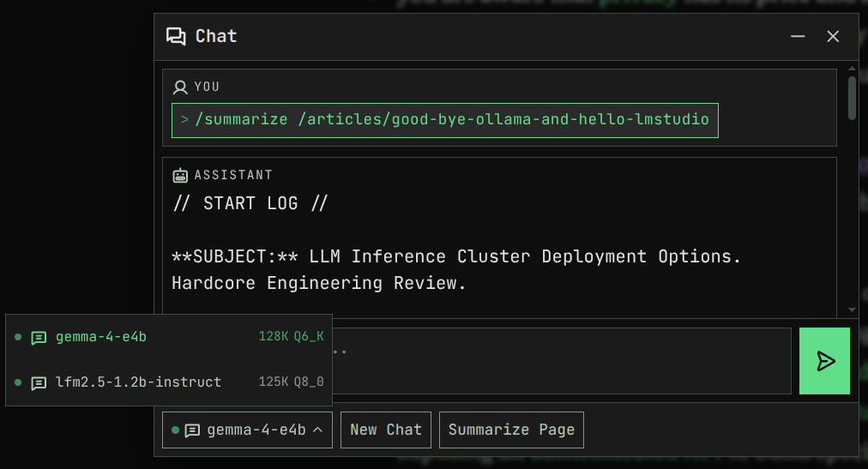Image resolution: width=868 pixels, height=469 pixels.
Task: Click the '**SUBJECT:**' line in assistant reply
Action: (456, 256)
